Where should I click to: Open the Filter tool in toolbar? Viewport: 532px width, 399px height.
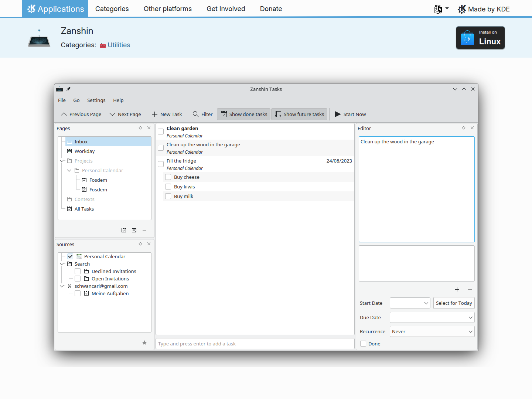[x=203, y=114]
